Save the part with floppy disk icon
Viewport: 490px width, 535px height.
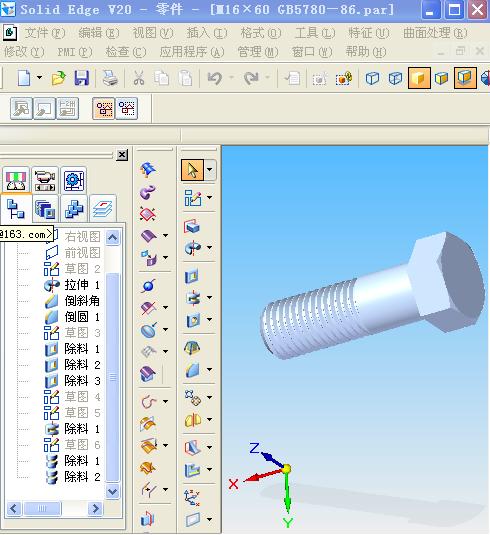click(82, 78)
